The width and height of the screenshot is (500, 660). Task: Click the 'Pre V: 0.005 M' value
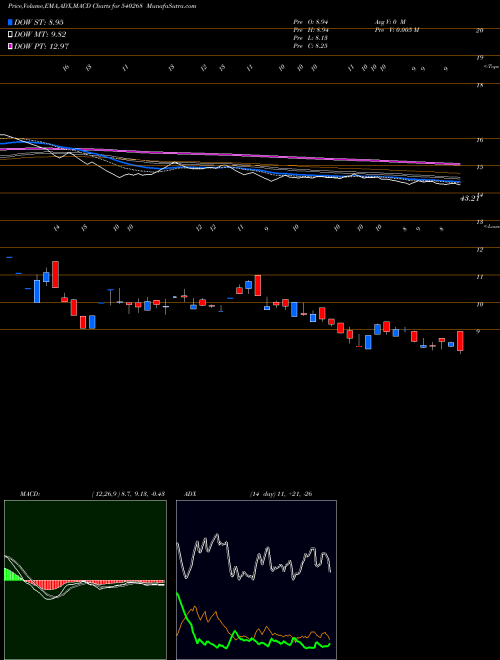(396, 30)
